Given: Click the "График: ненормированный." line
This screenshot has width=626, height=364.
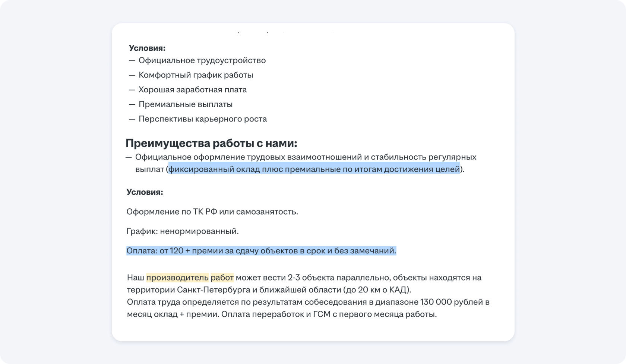Looking at the screenshot, I should pyautogui.click(x=182, y=231).
